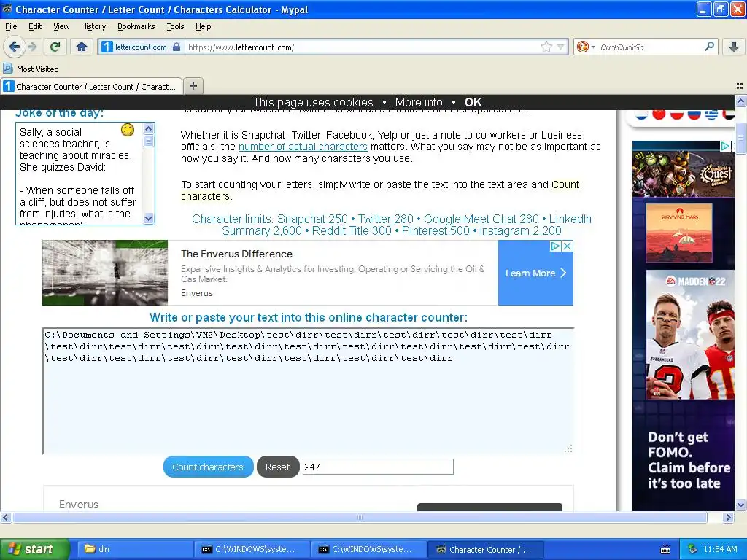Click the search magnifier icon
The height and width of the screenshot is (560, 747).
point(709,46)
